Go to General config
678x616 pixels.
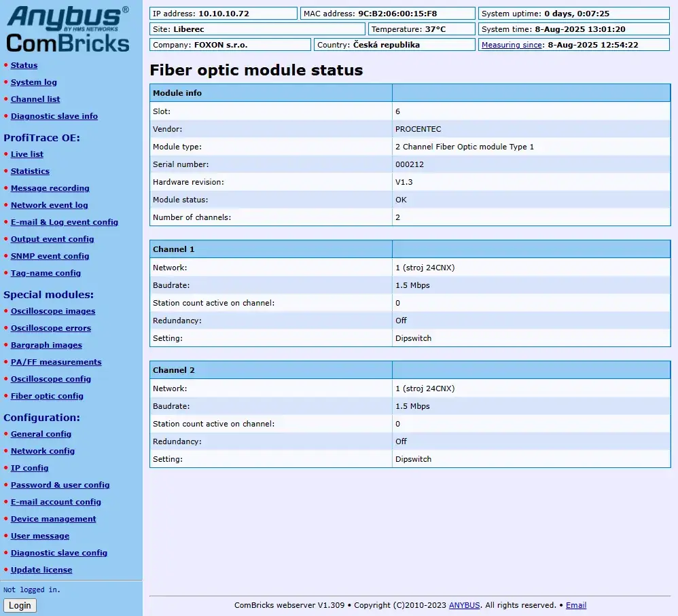tap(41, 433)
